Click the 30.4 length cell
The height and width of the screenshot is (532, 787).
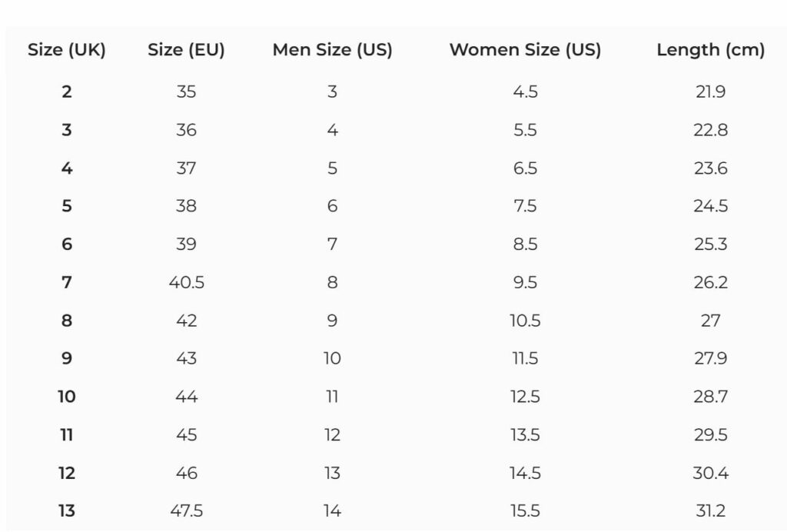pyautogui.click(x=710, y=473)
